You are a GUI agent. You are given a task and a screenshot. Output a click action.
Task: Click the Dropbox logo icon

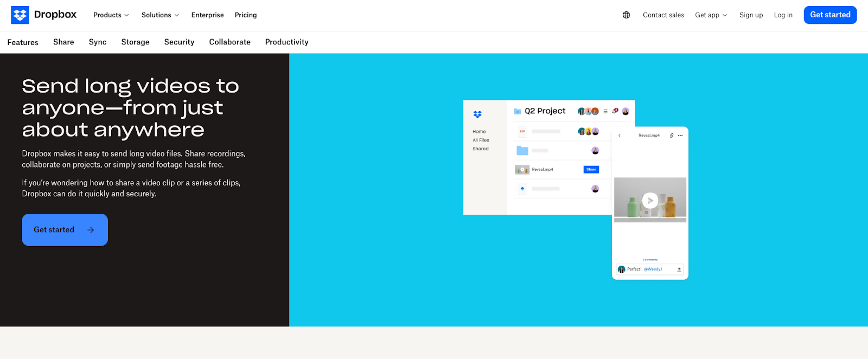(x=20, y=15)
